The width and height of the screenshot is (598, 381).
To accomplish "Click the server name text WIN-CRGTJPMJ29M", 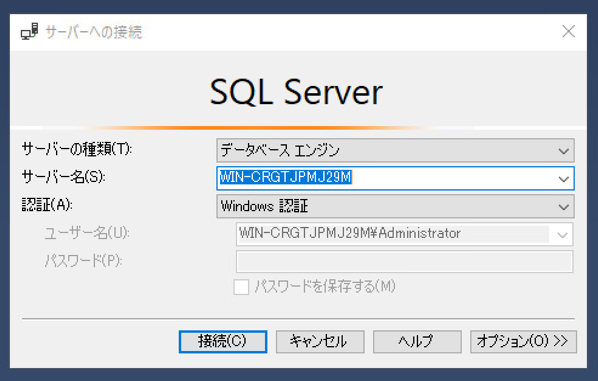I will 285,177.
